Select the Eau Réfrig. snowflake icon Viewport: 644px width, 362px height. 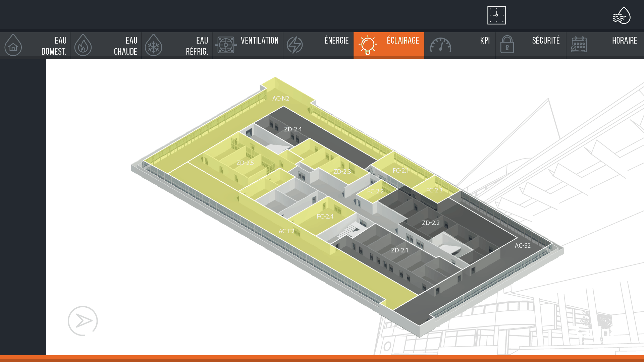154,45
